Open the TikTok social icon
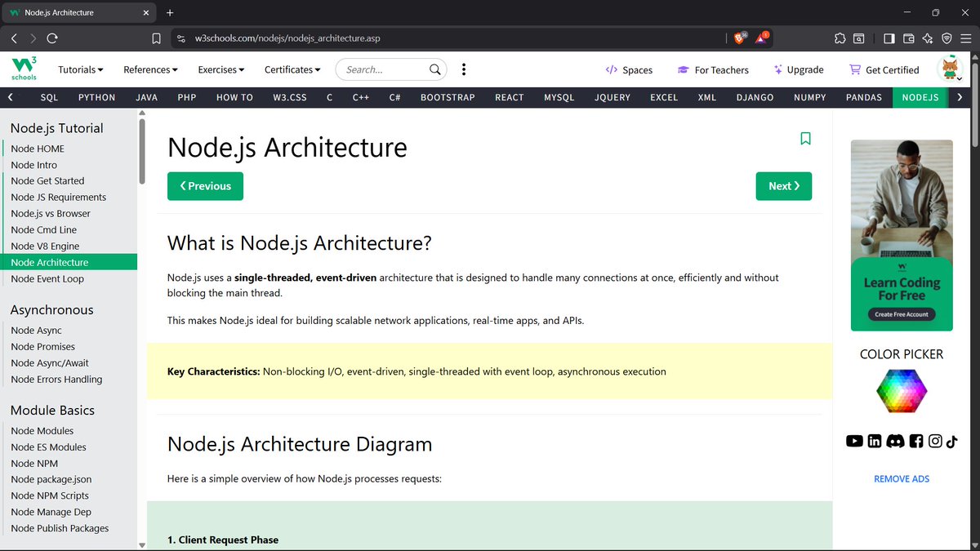Screen dimensions: 980x551 (x=952, y=441)
